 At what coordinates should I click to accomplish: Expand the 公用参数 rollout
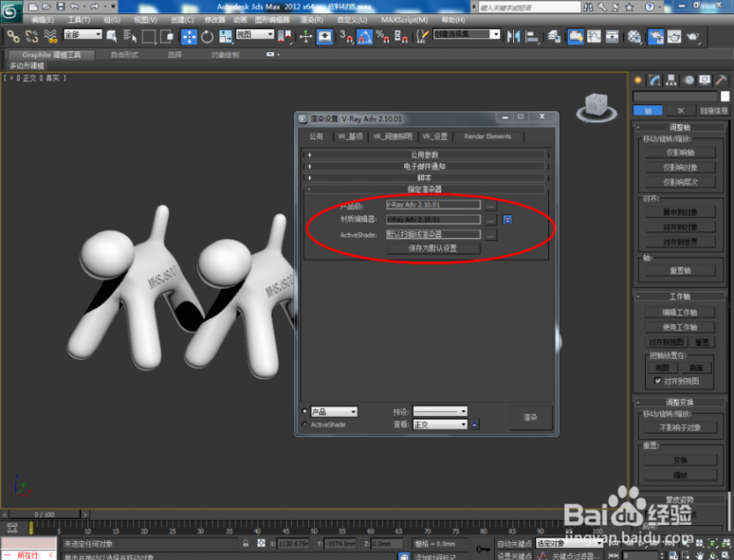pos(424,155)
